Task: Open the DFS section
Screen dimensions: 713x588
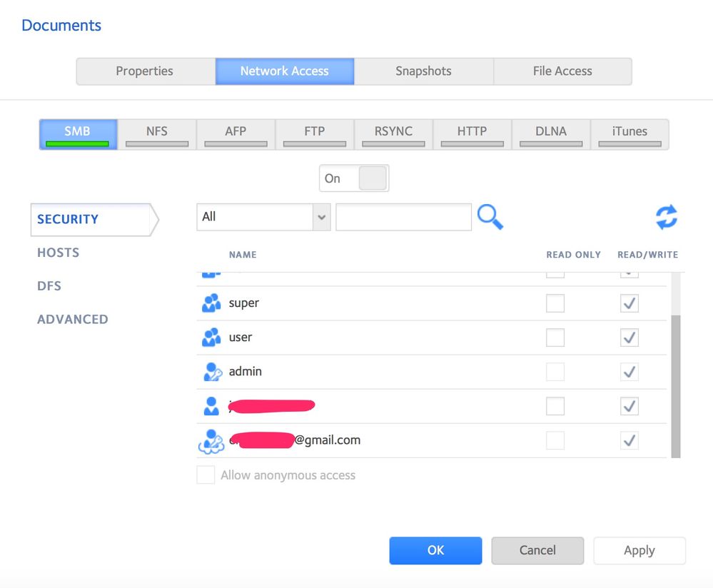Action: (x=49, y=286)
